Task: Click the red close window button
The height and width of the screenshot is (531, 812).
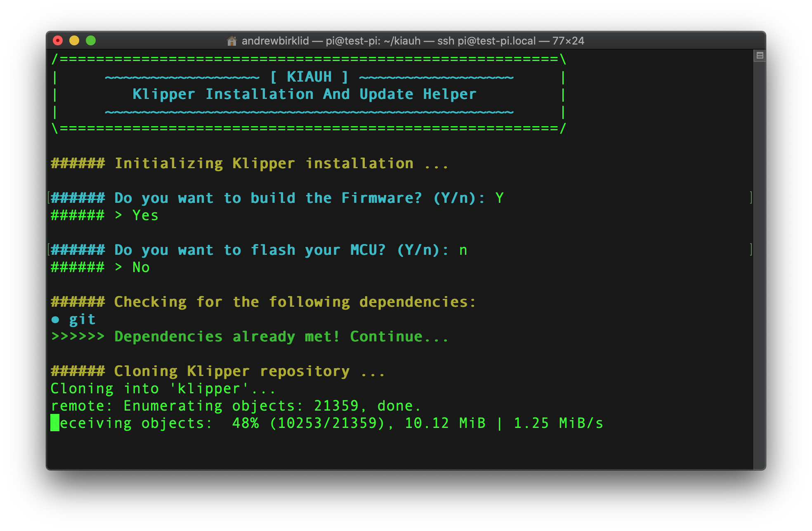Action: tap(58, 40)
